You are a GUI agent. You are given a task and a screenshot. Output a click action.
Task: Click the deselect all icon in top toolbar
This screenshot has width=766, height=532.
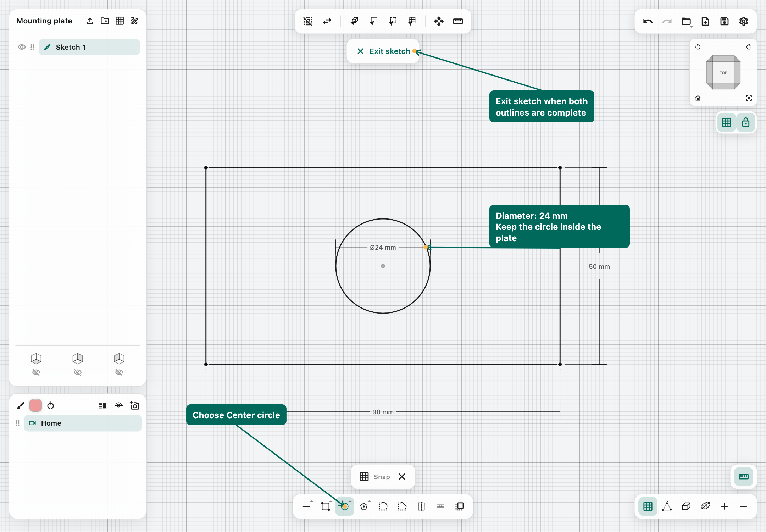click(x=308, y=21)
